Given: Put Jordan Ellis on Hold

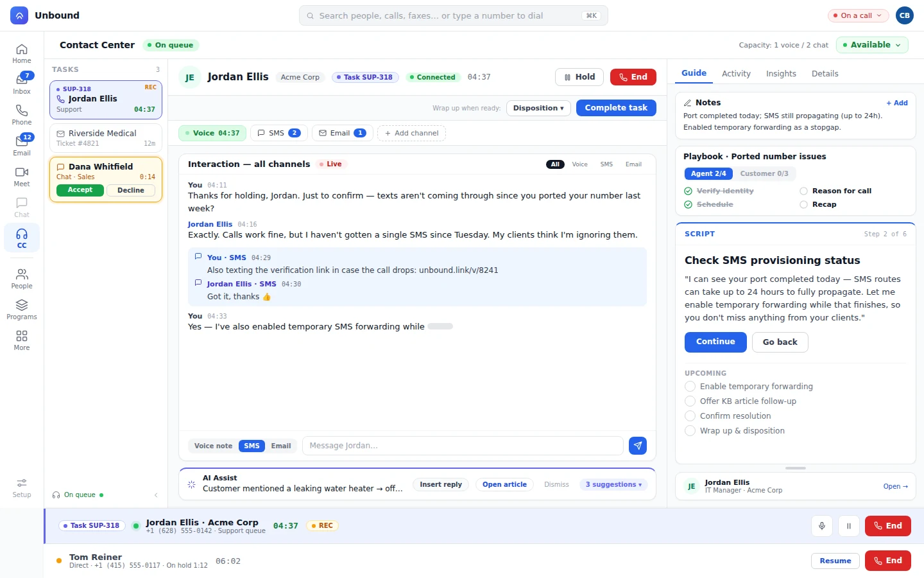Looking at the screenshot, I should point(579,77).
